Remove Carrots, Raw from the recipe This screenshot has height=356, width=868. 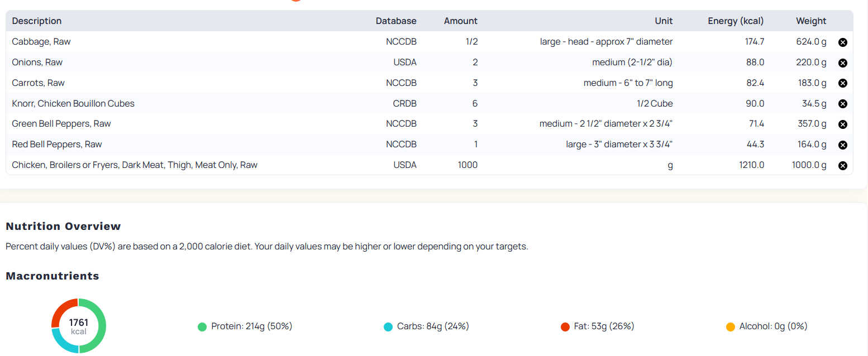(x=843, y=83)
